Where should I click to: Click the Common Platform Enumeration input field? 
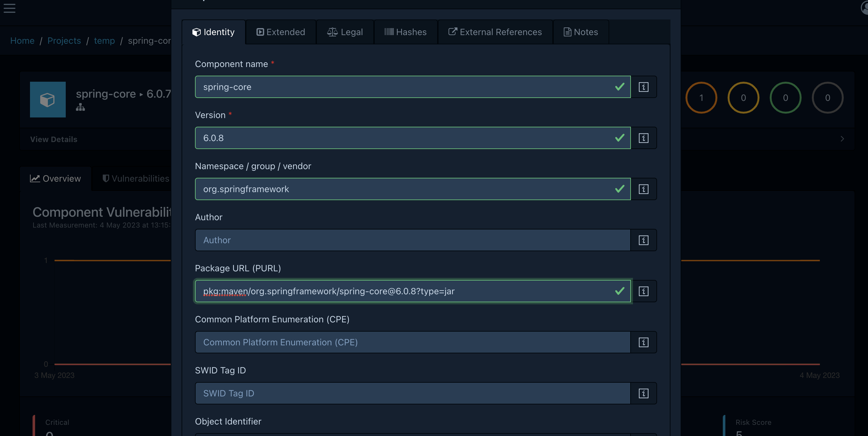[413, 342]
